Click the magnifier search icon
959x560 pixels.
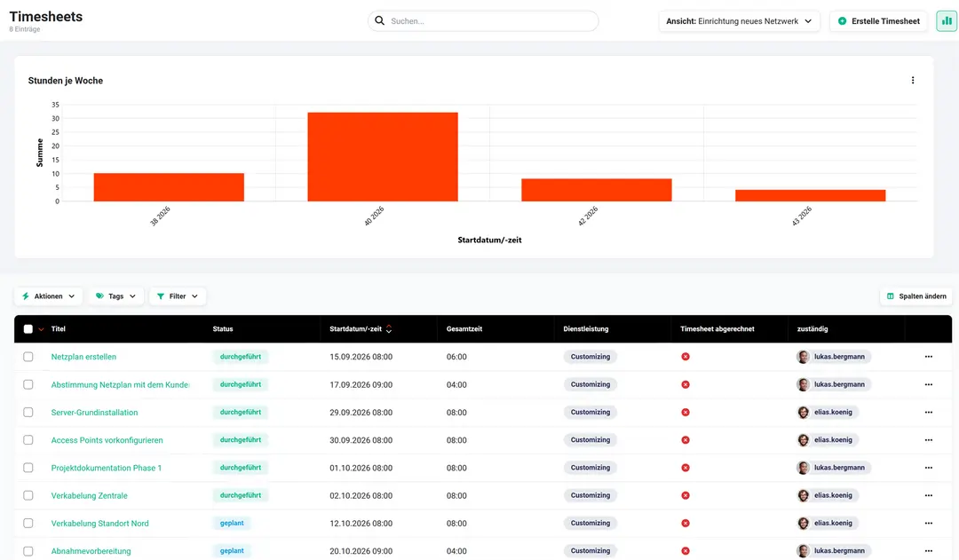[x=380, y=20]
